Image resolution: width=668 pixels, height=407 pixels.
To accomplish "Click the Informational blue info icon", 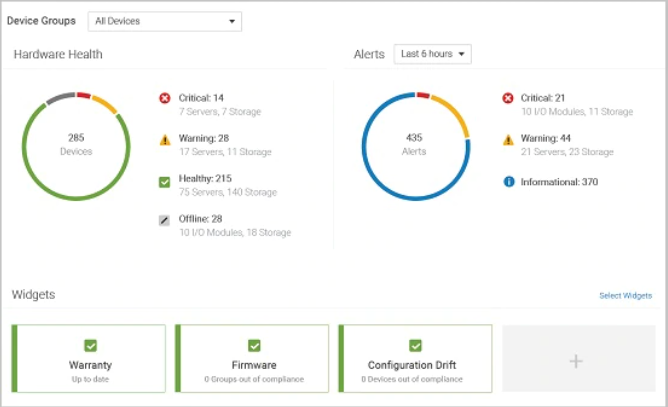I will tap(509, 182).
